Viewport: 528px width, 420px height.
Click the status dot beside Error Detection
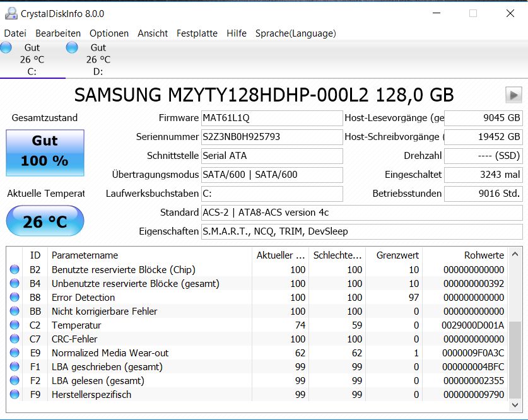[x=15, y=297]
